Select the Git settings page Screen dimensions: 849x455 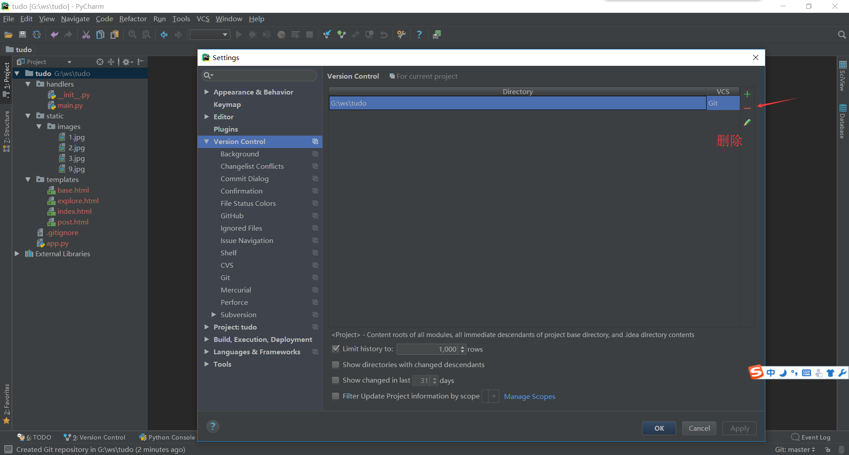coord(225,277)
